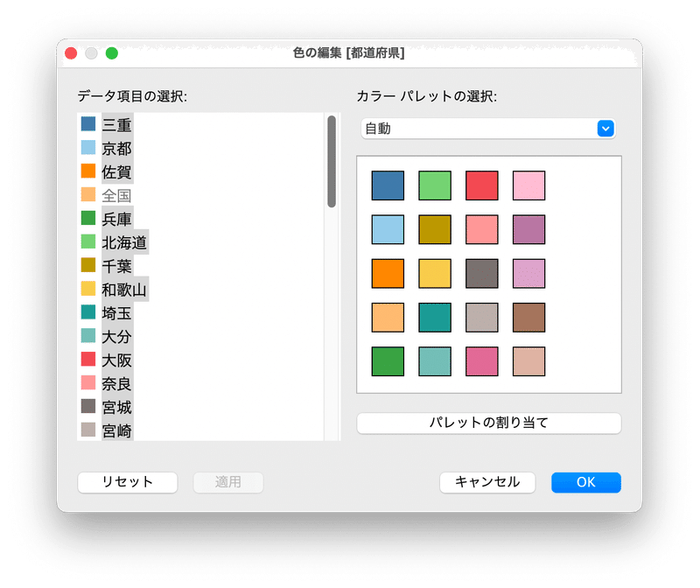
Task: Pick the brown palette swatch
Action: click(529, 318)
